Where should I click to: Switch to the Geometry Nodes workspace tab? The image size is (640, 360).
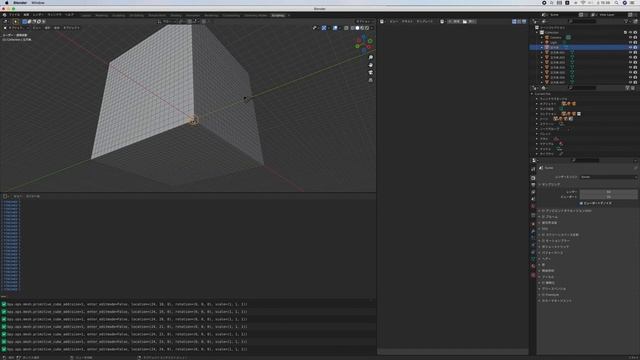[256, 16]
